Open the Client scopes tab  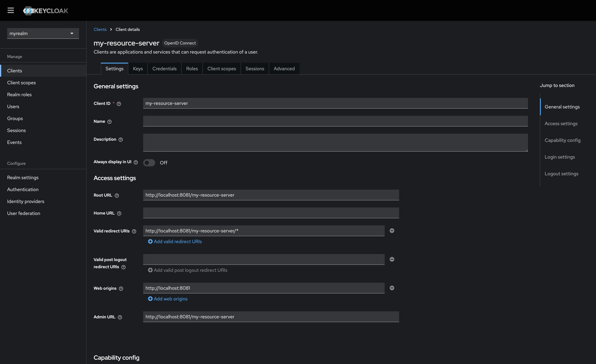[222, 69]
